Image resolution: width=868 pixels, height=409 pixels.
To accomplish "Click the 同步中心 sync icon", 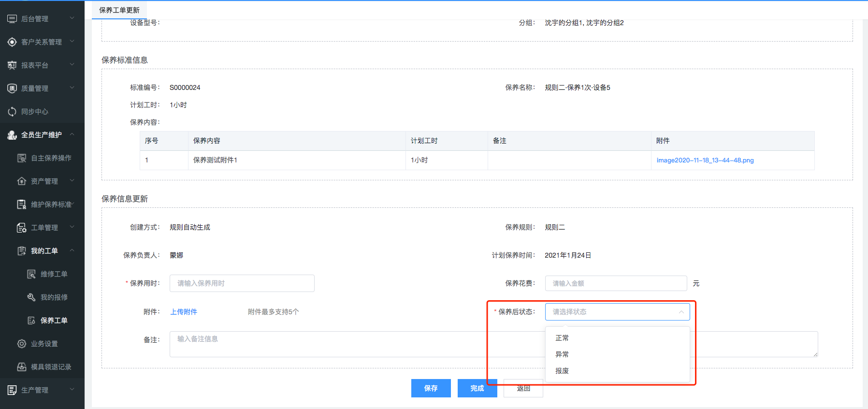I will [12, 112].
